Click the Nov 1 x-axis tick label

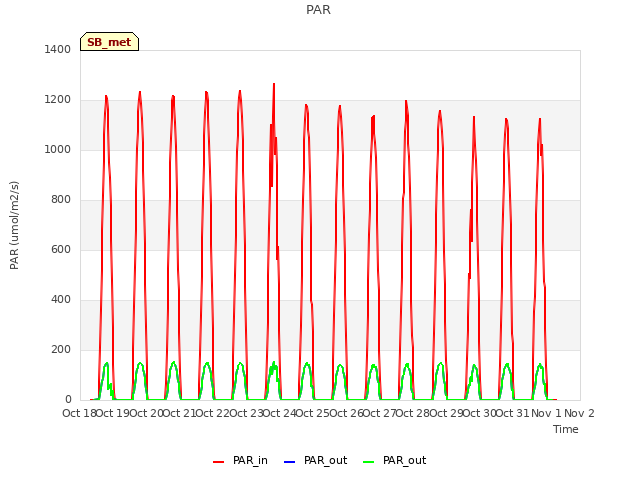(546, 413)
